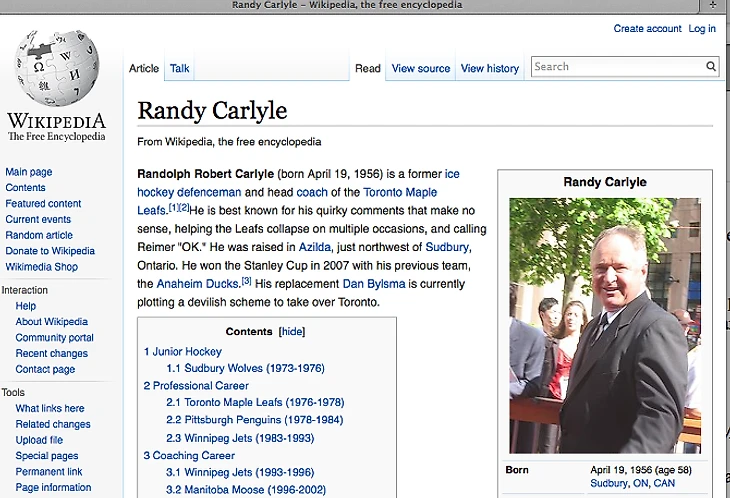The height and width of the screenshot is (498, 730).
Task: Open Sudbury link in intro paragraph
Action: pos(447,247)
